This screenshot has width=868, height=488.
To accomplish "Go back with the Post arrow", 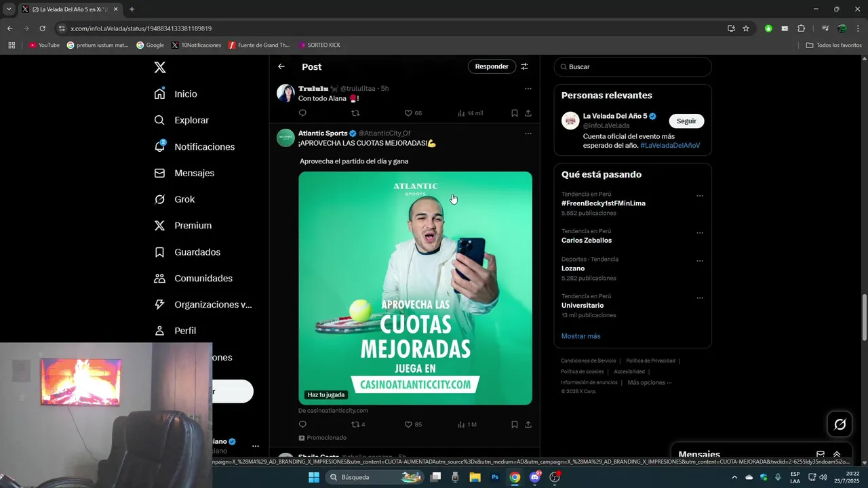I will coord(281,66).
